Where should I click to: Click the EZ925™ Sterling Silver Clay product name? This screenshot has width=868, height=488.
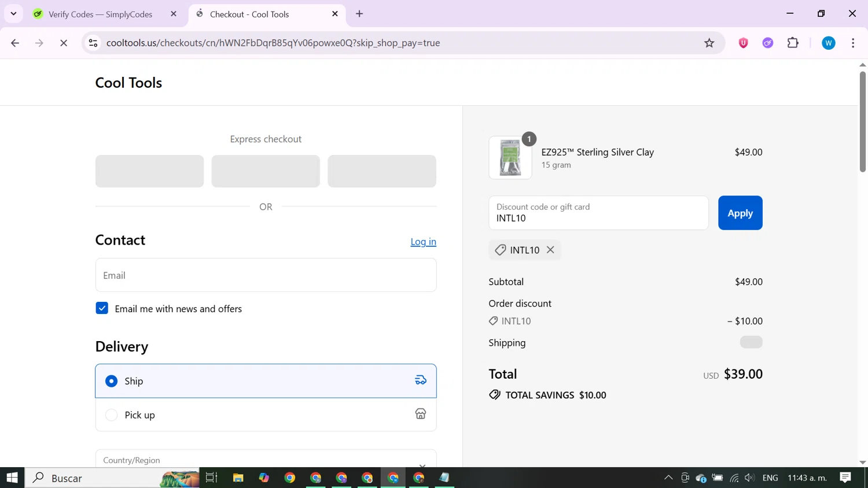(597, 152)
